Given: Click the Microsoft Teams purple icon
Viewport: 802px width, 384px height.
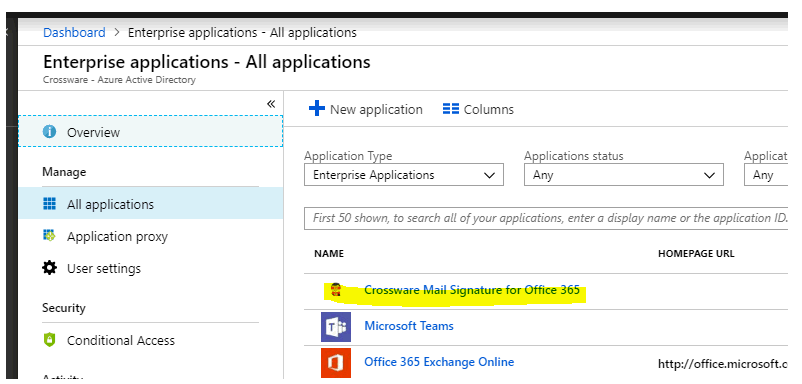Looking at the screenshot, I should tap(336, 327).
